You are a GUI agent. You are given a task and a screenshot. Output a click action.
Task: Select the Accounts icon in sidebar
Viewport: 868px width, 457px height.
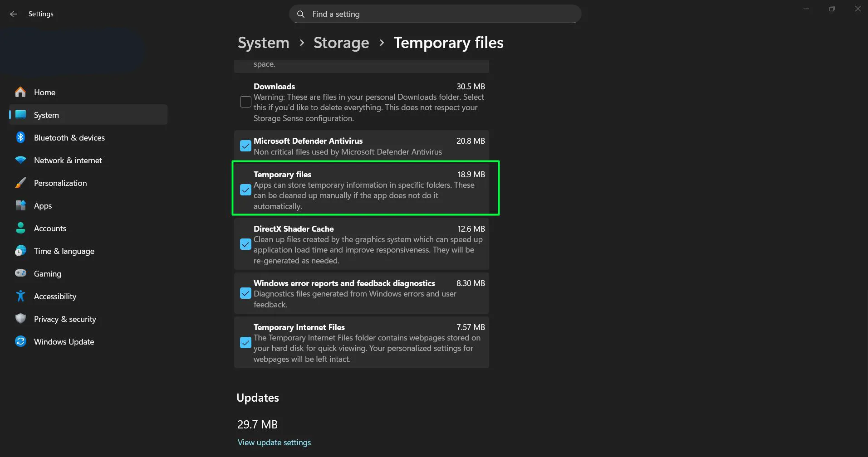point(20,228)
